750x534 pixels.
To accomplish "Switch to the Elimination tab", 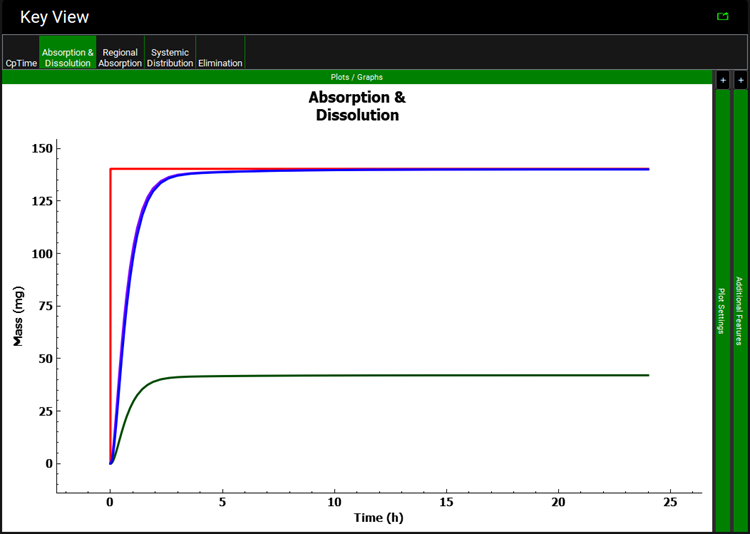I will pos(220,63).
